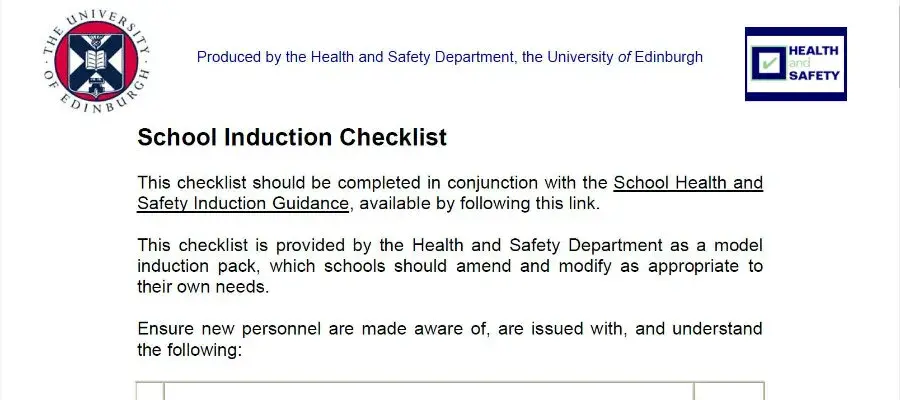Click the open book emblem in the university crest
Image resolution: width=900 pixels, height=400 pixels.
tap(96, 59)
